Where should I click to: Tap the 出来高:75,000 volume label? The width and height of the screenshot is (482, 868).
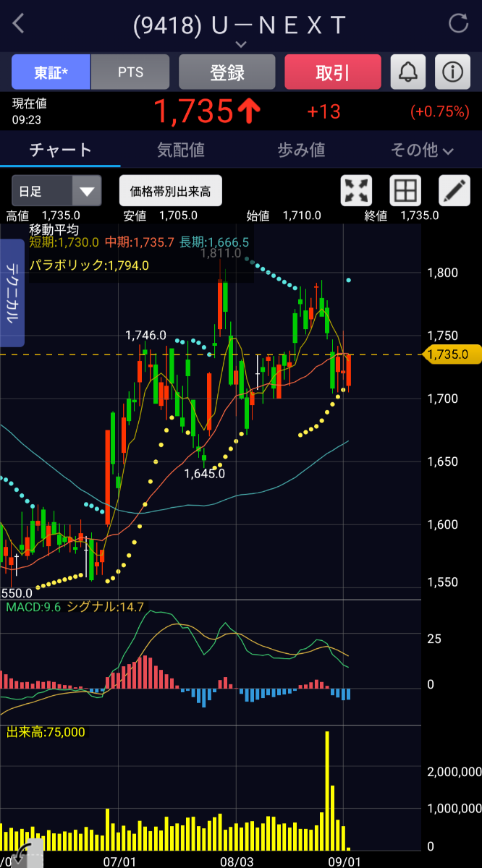(46, 732)
